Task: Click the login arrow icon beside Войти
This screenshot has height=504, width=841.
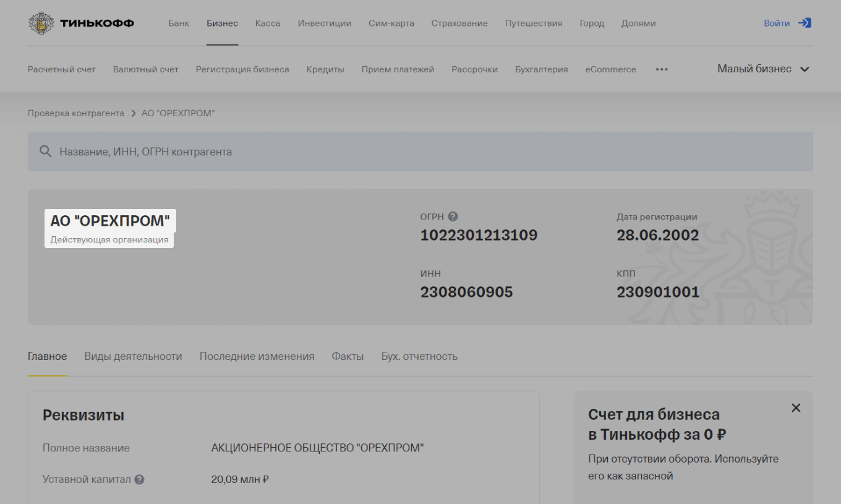Action: point(805,22)
